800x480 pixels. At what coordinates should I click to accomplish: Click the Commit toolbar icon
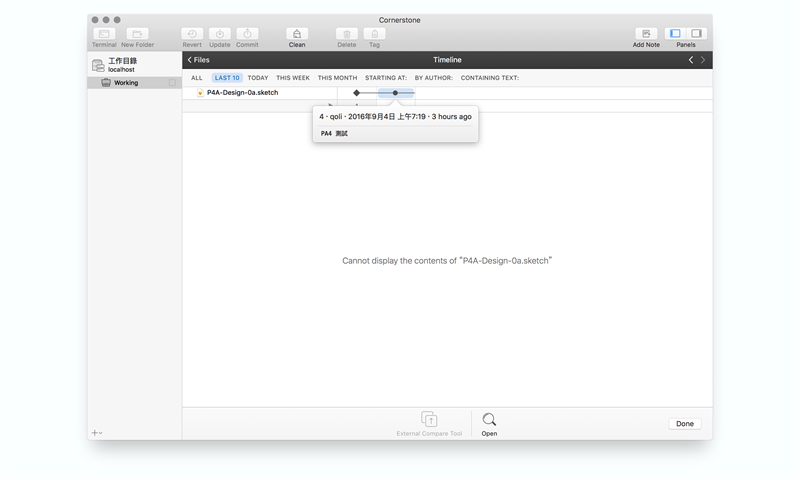(247, 34)
